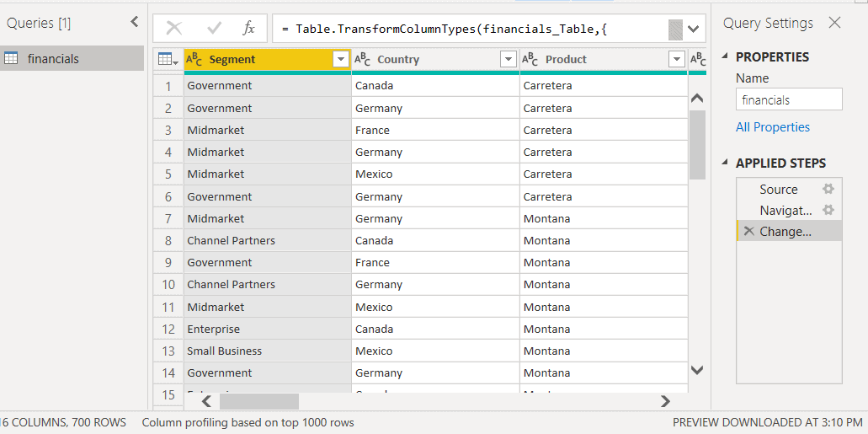This screenshot has width=868, height=434.
Task: Click the ABC data type icon of Product
Action: tap(530, 59)
